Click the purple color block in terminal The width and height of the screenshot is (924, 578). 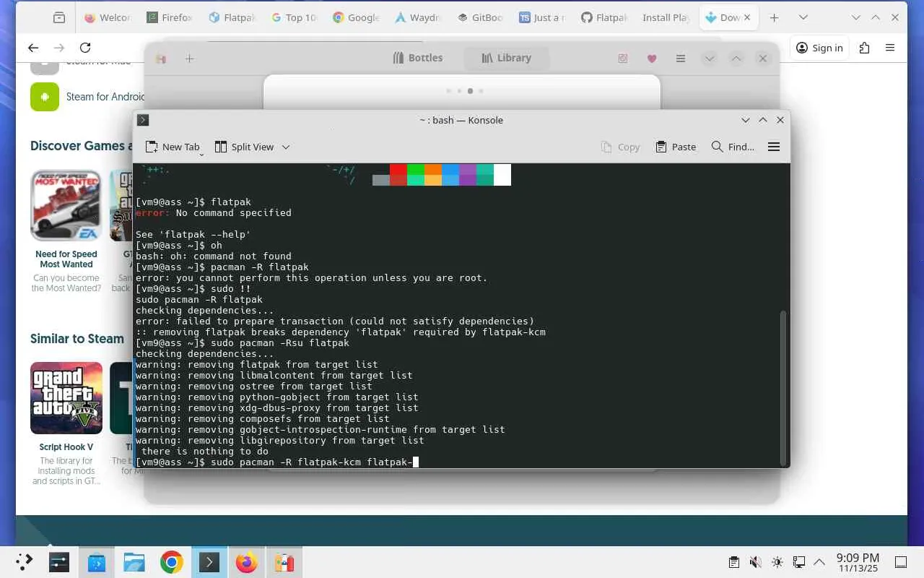468,175
